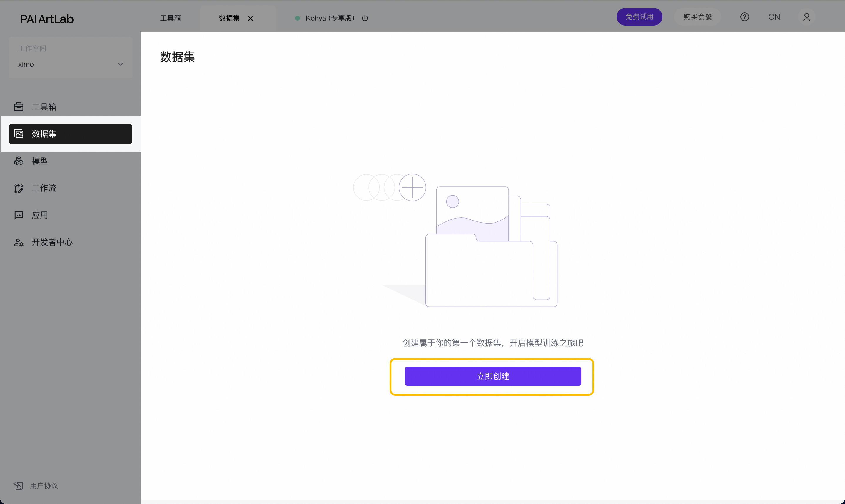The height and width of the screenshot is (504, 845).
Task: Click user agreement icon at bottom
Action: coord(18,486)
